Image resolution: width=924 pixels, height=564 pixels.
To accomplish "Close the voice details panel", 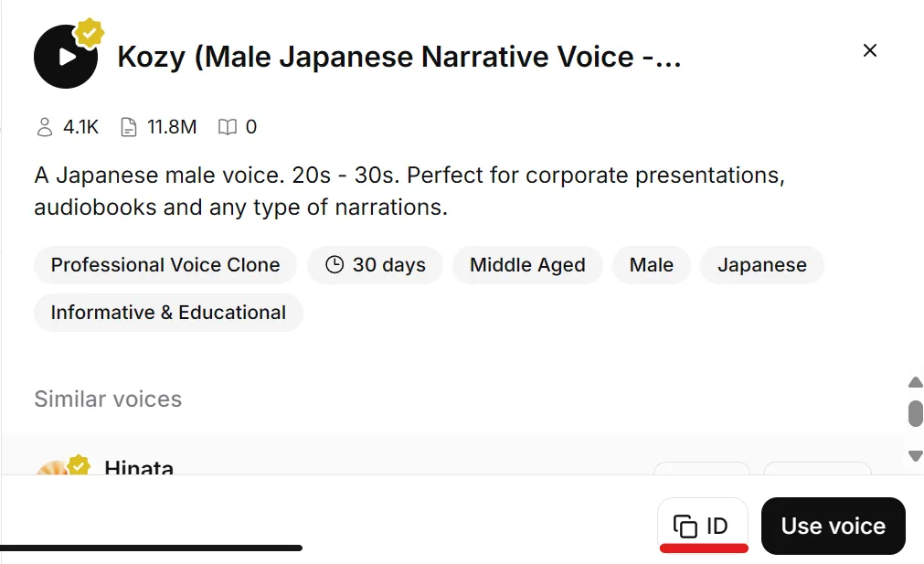I will [x=870, y=50].
